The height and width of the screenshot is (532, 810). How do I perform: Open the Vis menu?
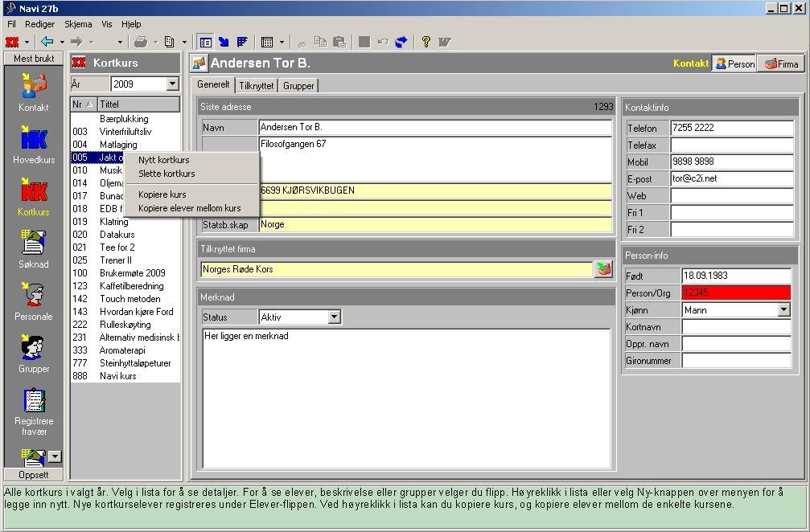pos(107,24)
